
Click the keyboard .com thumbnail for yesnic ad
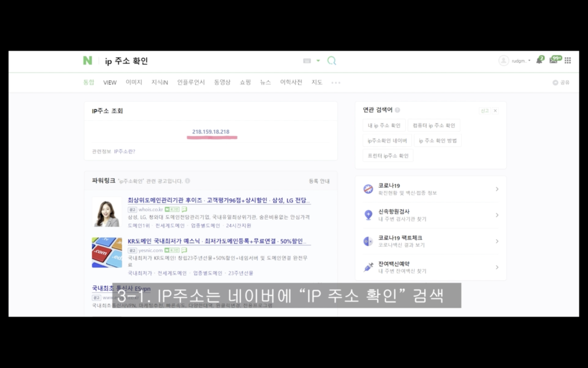107,252
